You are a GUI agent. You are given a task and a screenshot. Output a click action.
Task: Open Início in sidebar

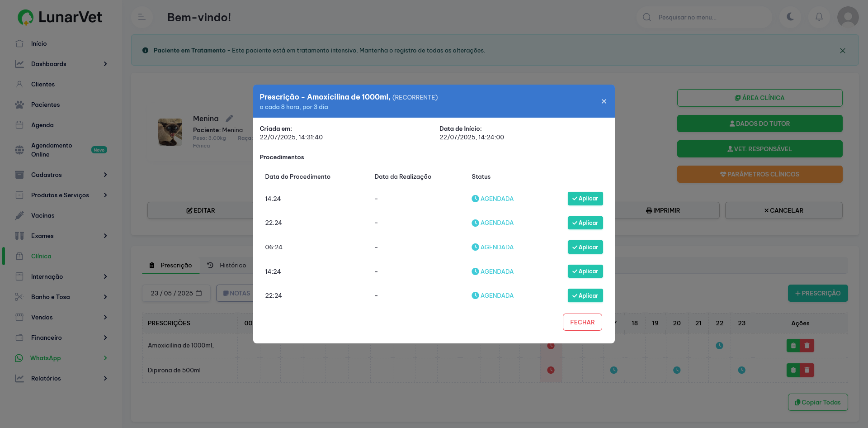[x=39, y=43]
